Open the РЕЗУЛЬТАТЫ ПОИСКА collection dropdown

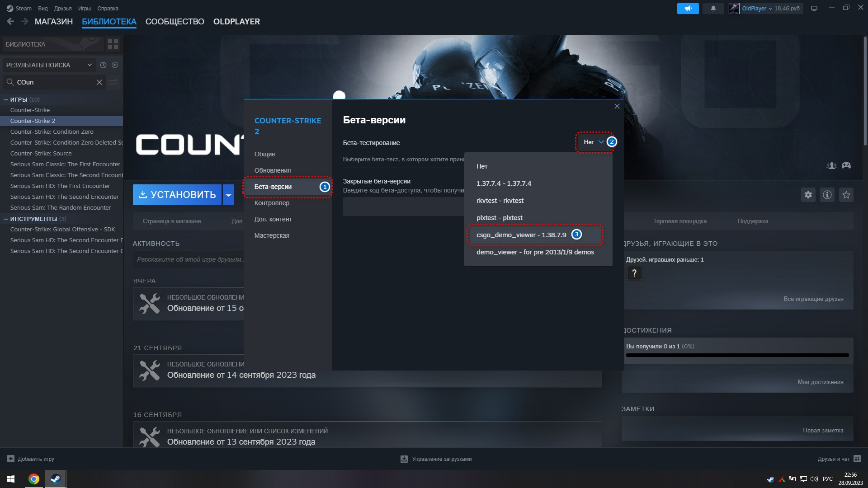click(49, 65)
